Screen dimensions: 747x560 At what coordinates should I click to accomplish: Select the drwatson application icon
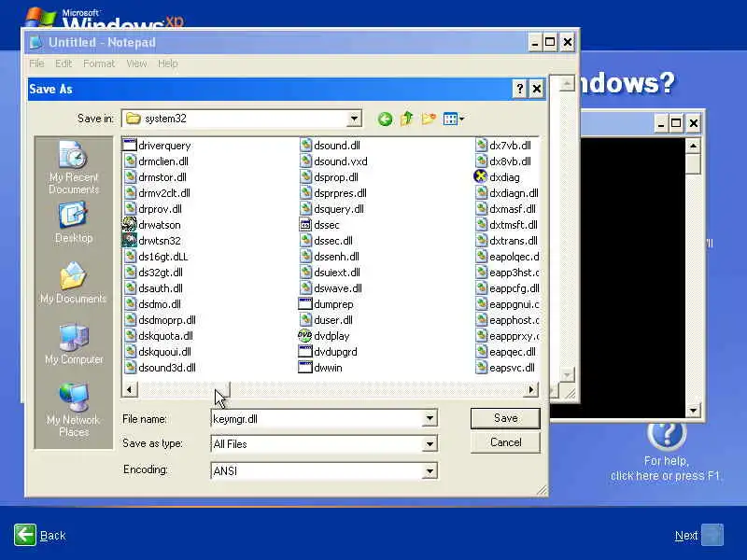tap(130, 224)
